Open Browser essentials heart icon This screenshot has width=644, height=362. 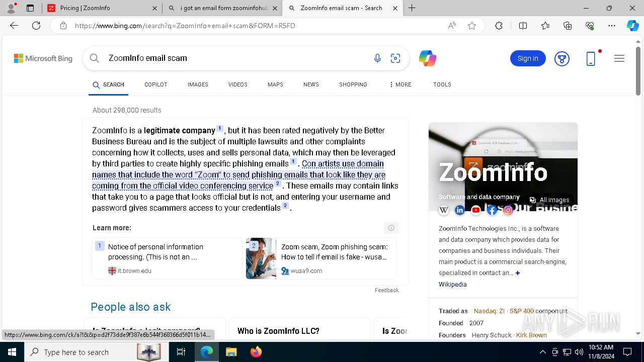pos(590,26)
